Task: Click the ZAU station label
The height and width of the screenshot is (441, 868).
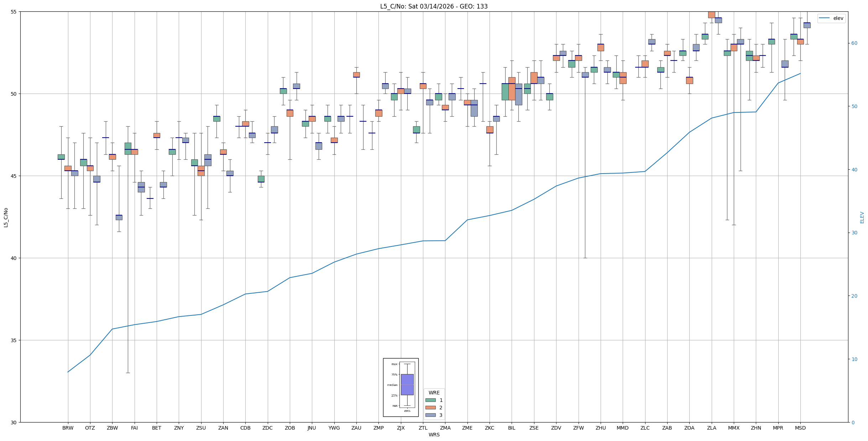Action: tap(356, 428)
